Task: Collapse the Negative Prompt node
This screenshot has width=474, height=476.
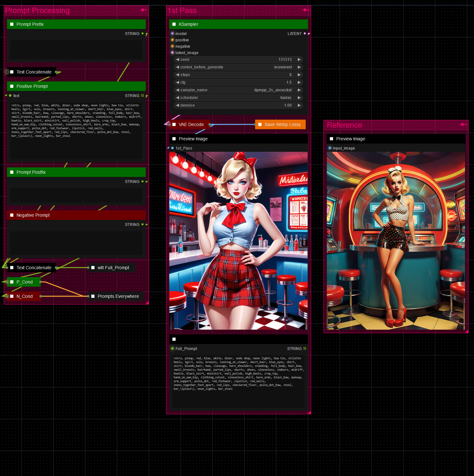Action: pos(12,215)
